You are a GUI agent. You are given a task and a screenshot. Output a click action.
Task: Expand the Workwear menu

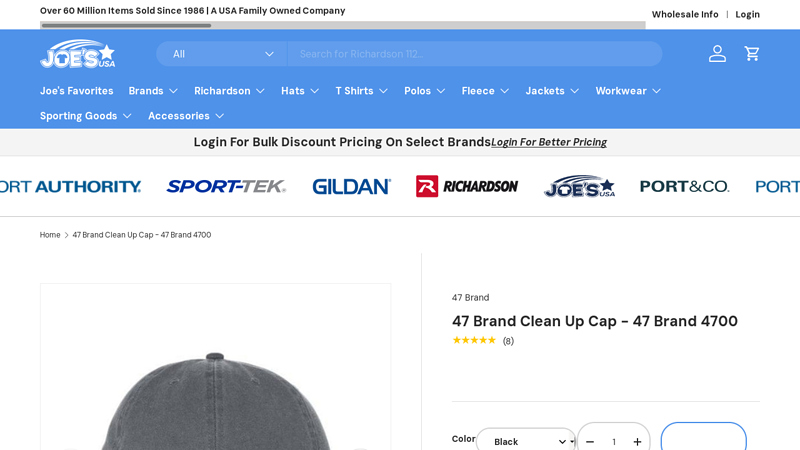(x=628, y=91)
